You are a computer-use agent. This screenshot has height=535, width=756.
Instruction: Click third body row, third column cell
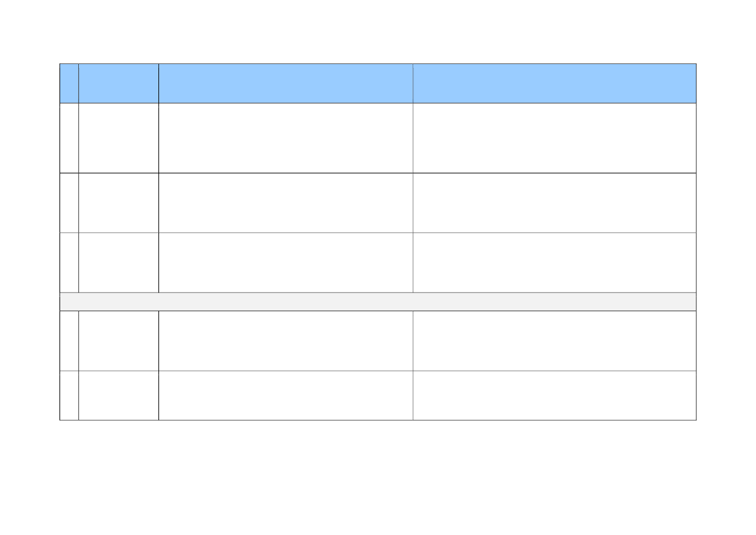(x=285, y=262)
